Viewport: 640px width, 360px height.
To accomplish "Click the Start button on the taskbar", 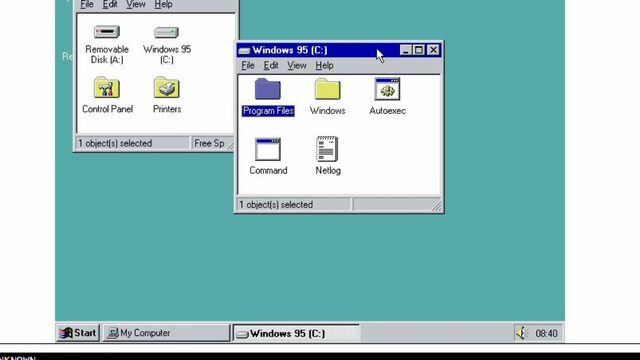I will pyautogui.click(x=78, y=333).
